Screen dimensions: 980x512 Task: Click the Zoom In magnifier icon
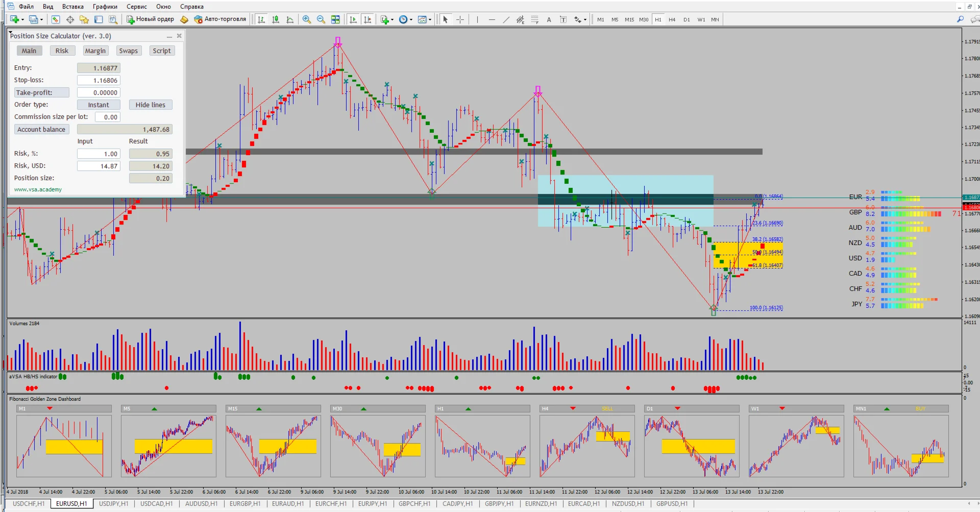point(306,19)
